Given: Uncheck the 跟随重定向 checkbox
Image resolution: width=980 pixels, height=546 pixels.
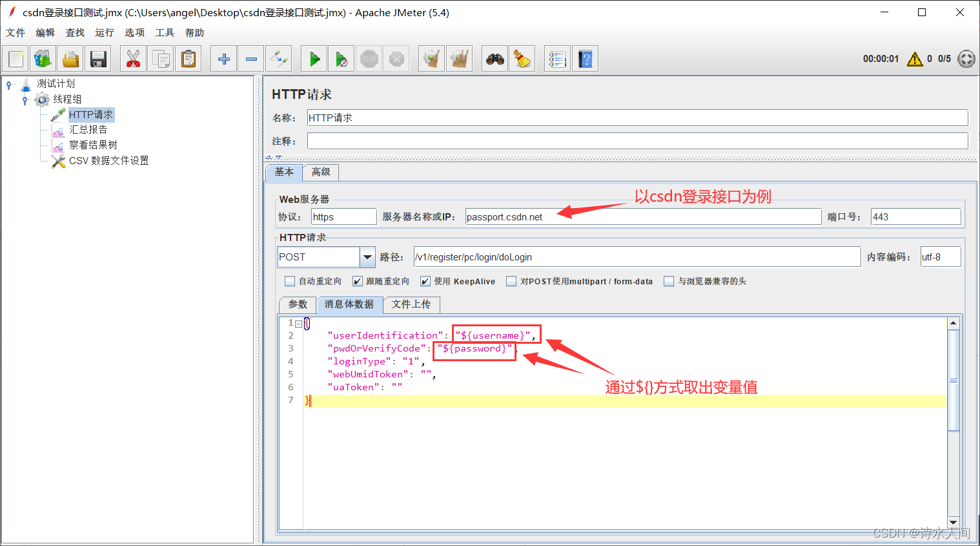Looking at the screenshot, I should pyautogui.click(x=357, y=281).
